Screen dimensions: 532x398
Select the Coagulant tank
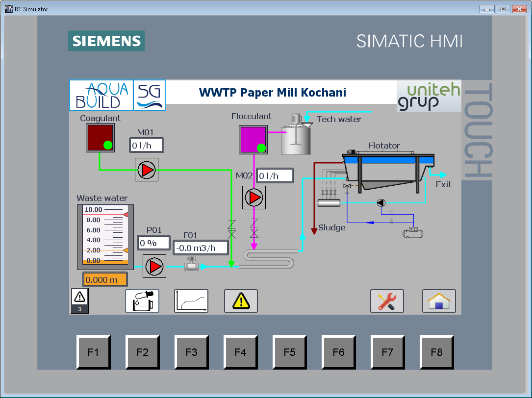pos(100,137)
